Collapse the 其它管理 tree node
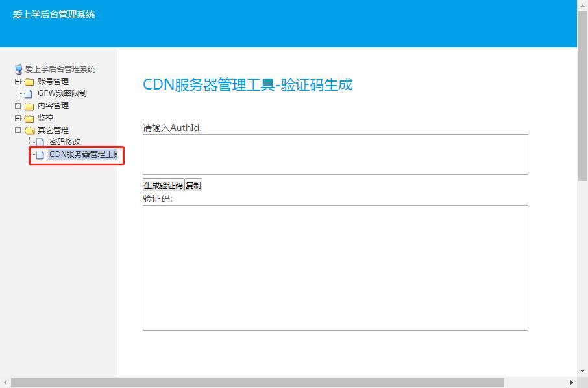This screenshot has height=388, width=588. [18, 130]
